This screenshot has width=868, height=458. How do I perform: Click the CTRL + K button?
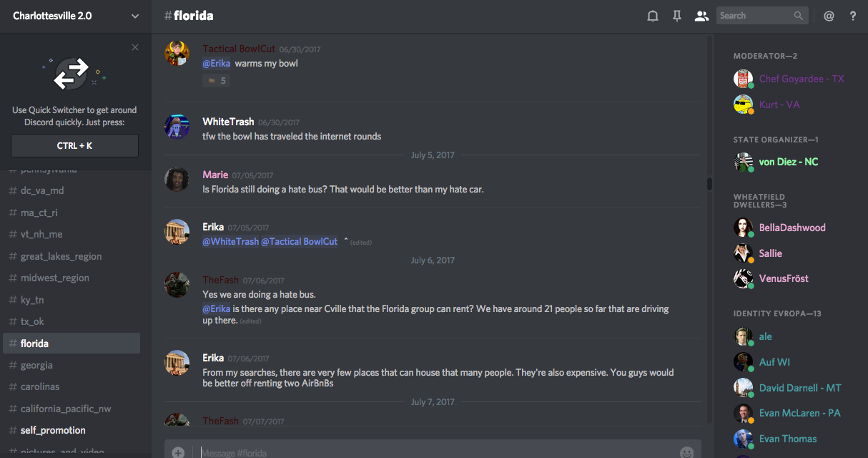point(74,145)
